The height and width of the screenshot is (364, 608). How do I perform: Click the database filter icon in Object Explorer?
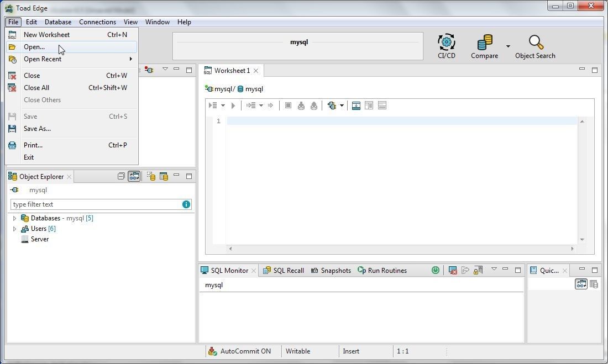tap(151, 176)
